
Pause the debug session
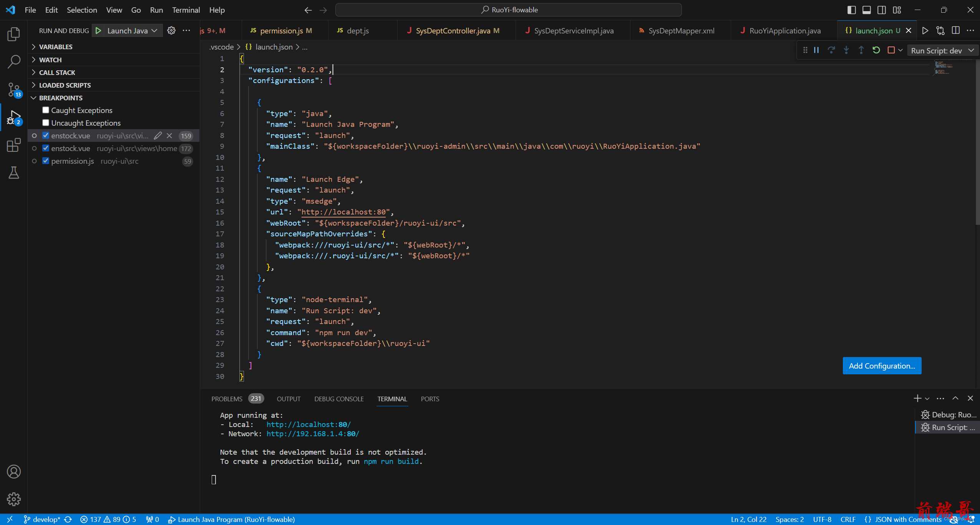[817, 50]
